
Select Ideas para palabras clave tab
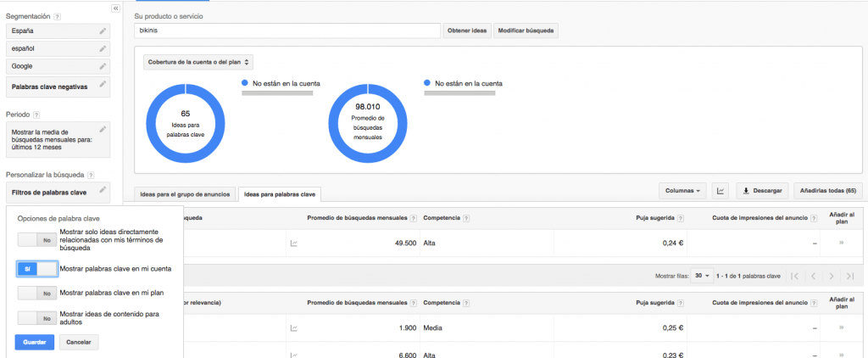[280, 194]
